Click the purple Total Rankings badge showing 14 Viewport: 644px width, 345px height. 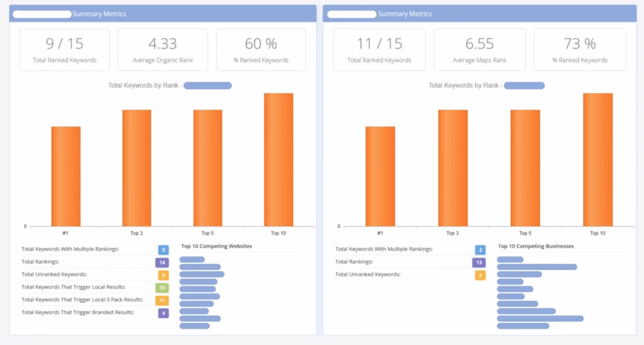tap(162, 263)
